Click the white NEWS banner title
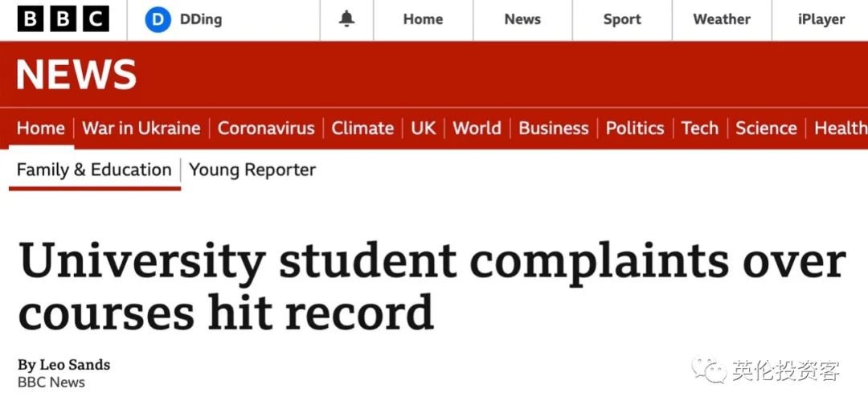The height and width of the screenshot is (409, 868). tap(76, 75)
